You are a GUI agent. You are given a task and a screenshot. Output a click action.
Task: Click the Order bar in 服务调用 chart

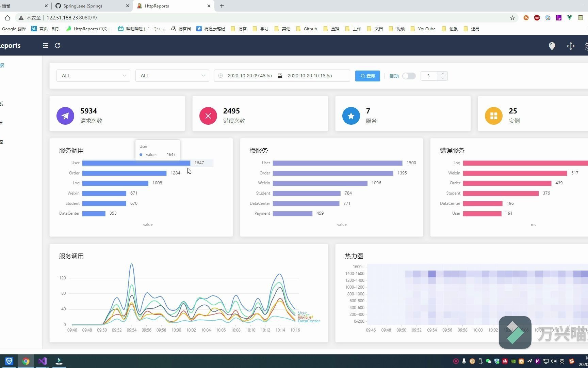[124, 173]
